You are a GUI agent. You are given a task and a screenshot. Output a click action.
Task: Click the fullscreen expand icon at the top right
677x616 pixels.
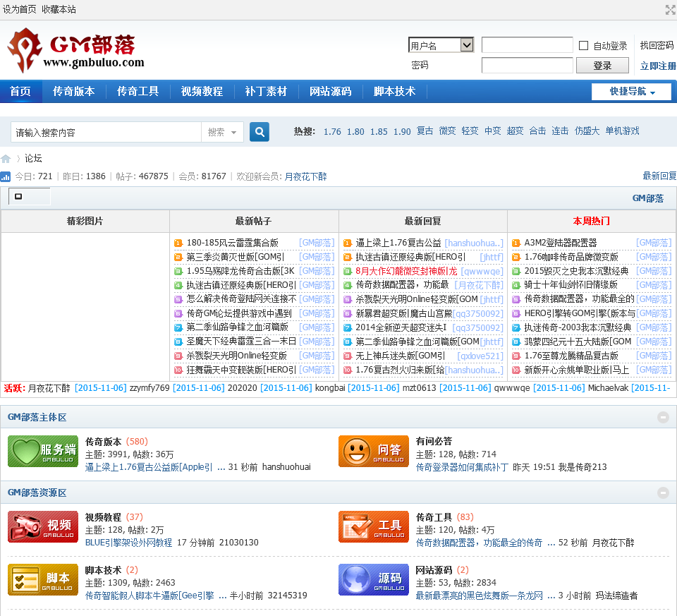(670, 9)
